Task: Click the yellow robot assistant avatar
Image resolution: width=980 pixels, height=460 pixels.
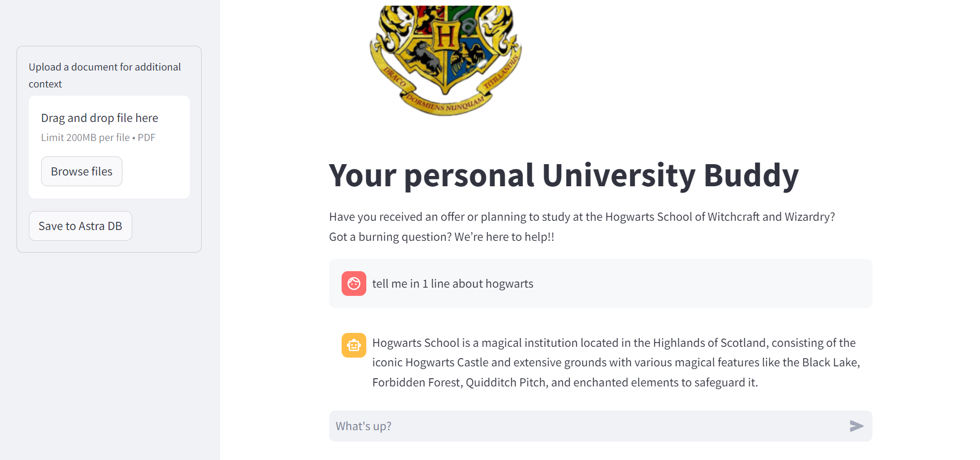Action: tap(354, 345)
